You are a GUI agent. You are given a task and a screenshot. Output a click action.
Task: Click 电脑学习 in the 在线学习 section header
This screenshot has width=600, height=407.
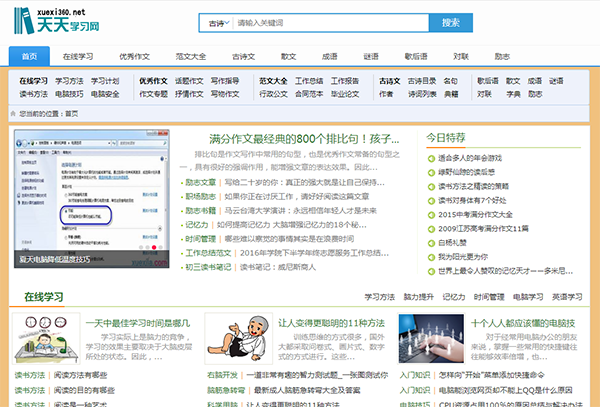528,297
